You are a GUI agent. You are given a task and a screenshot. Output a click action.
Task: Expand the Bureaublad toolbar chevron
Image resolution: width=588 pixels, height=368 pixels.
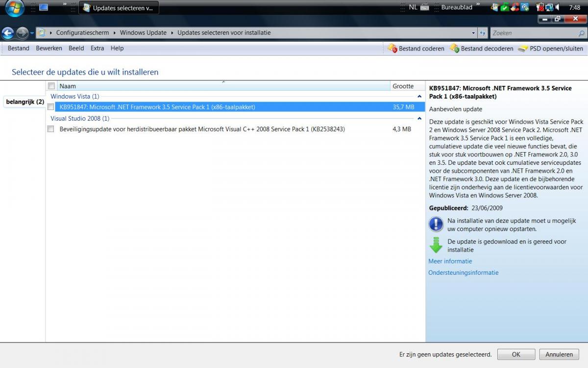click(x=478, y=5)
